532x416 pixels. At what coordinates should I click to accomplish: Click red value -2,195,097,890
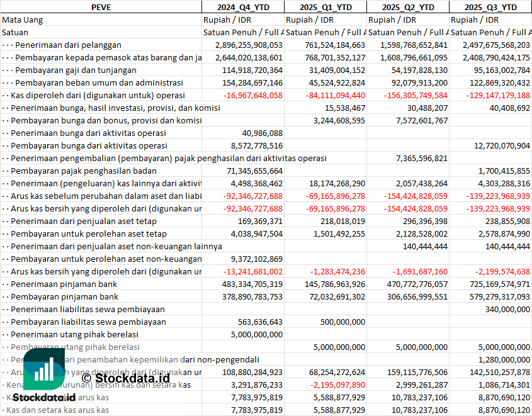coord(337,385)
